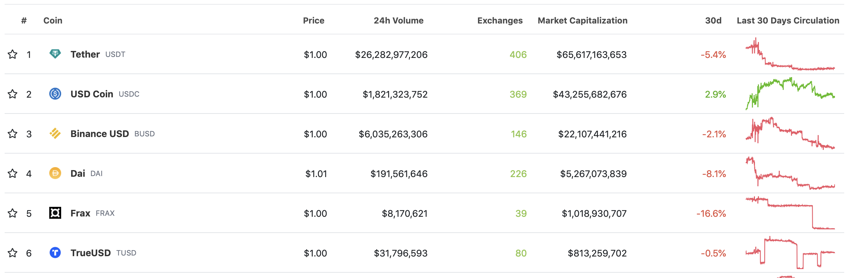Sort by Market Capitalization header
The height and width of the screenshot is (278, 868).
(582, 21)
